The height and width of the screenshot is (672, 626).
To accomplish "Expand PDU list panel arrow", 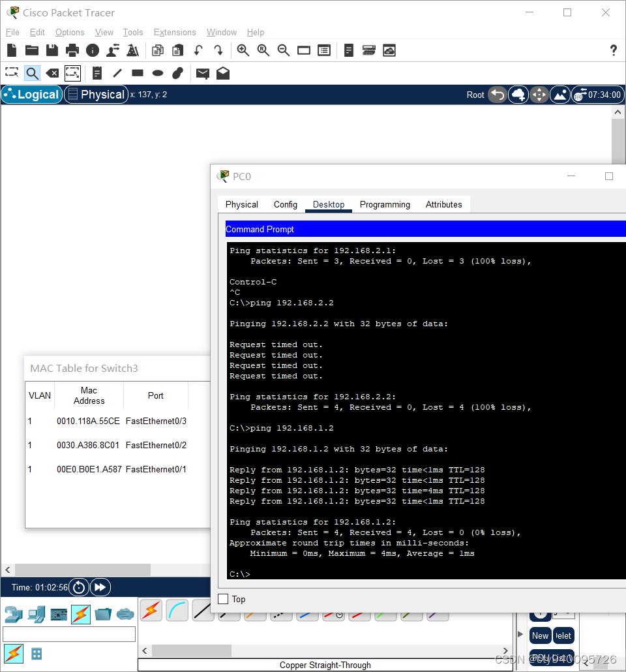I will [x=520, y=634].
